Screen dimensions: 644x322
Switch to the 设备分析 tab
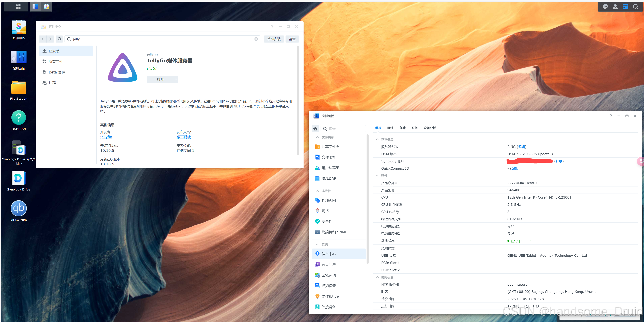pos(430,128)
